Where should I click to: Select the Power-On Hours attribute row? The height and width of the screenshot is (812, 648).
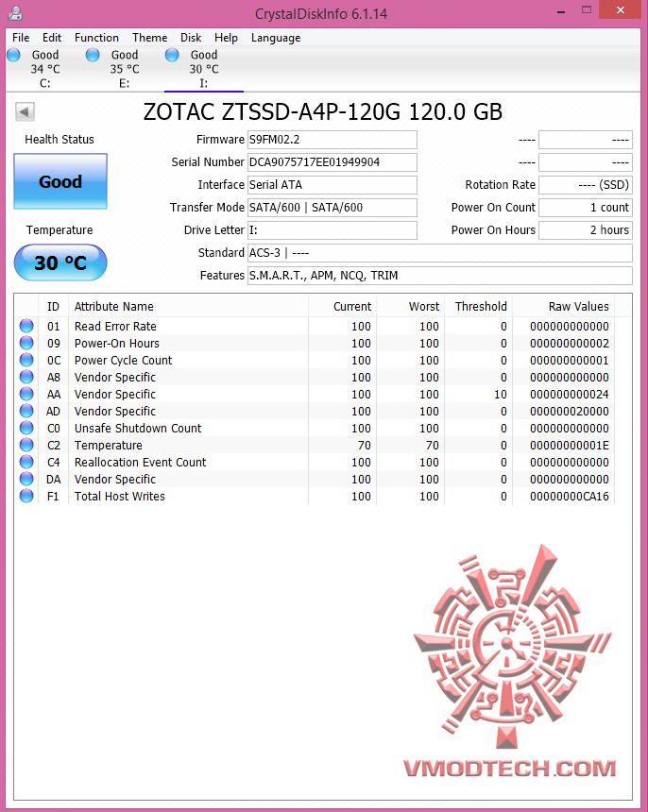point(315,344)
